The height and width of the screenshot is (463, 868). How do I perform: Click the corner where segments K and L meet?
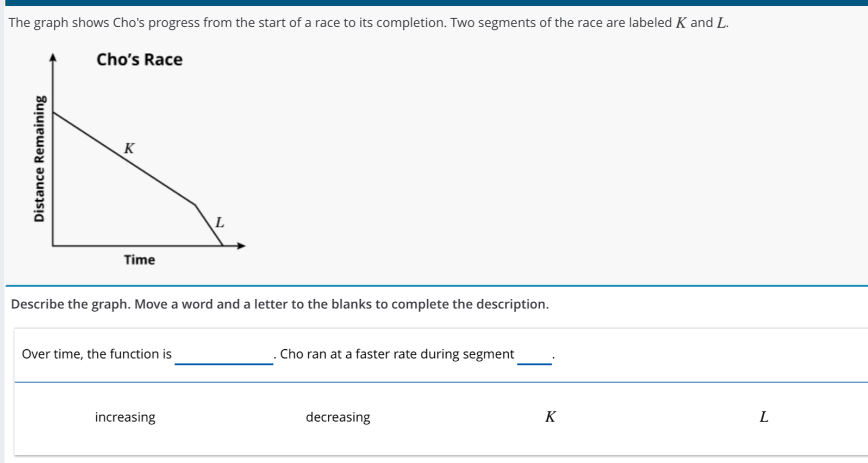click(x=195, y=205)
